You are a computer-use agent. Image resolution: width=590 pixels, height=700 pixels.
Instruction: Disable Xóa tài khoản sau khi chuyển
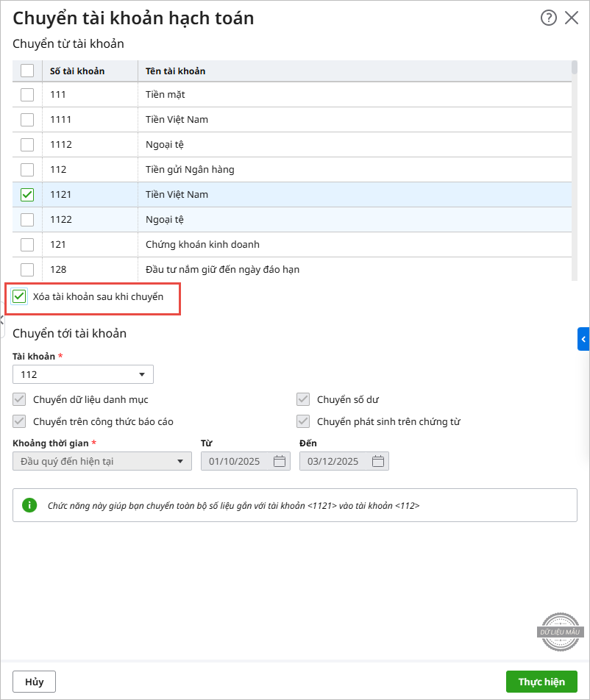point(20,296)
